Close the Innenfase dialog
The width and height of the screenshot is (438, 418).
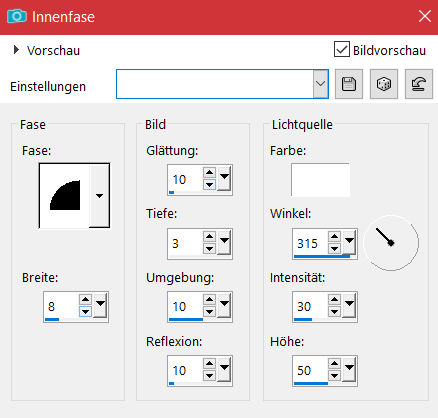[x=425, y=16]
